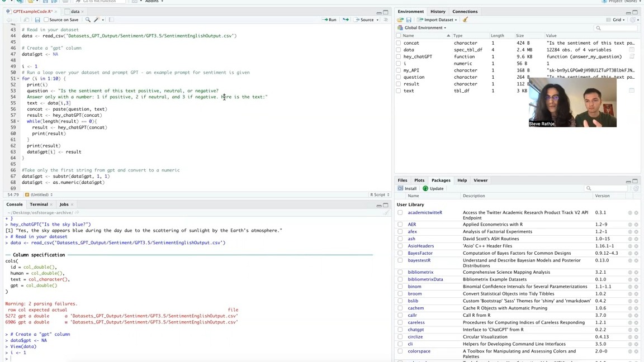Open the Jobs tab

64,204
